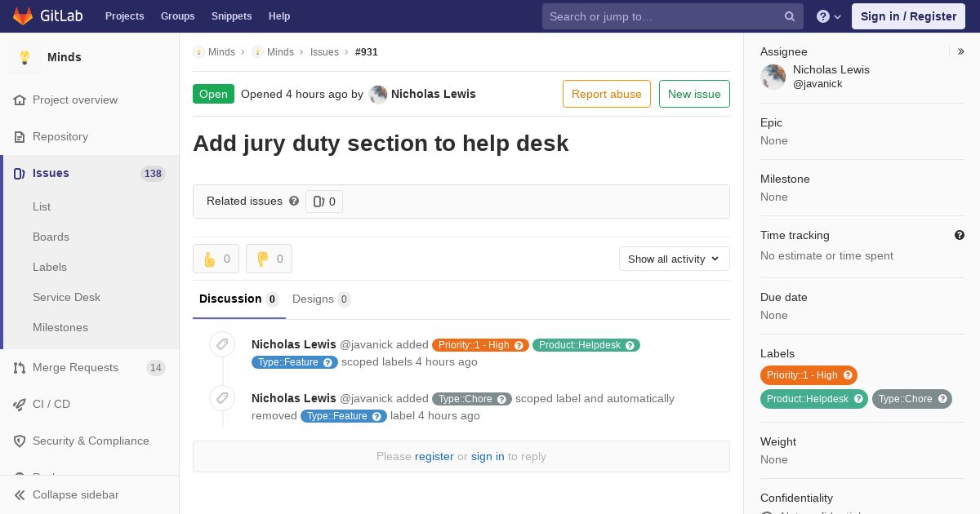
Task: Click breadcrumb Minds group lightbulb icon
Action: (198, 51)
